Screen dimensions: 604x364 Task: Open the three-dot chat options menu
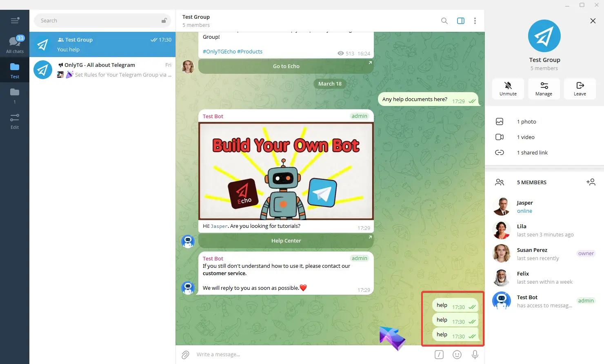[475, 21]
